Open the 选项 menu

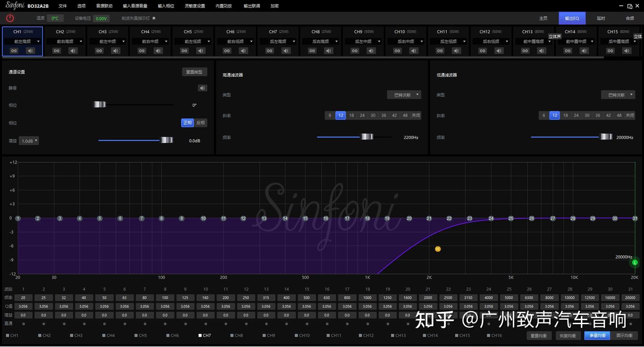click(x=81, y=6)
